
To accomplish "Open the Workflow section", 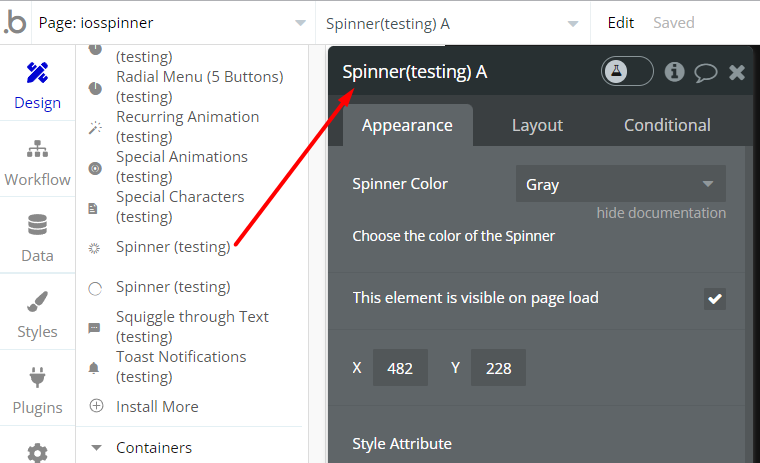I will (x=37, y=163).
